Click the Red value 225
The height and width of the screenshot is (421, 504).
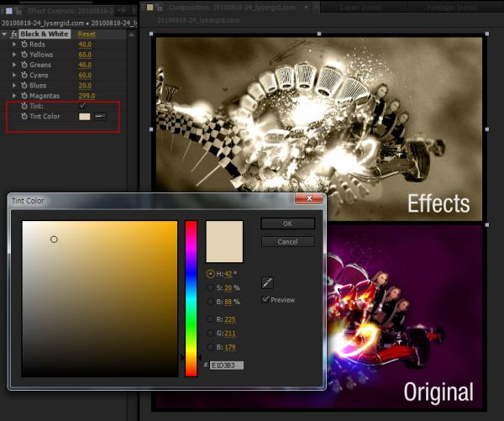coord(230,319)
